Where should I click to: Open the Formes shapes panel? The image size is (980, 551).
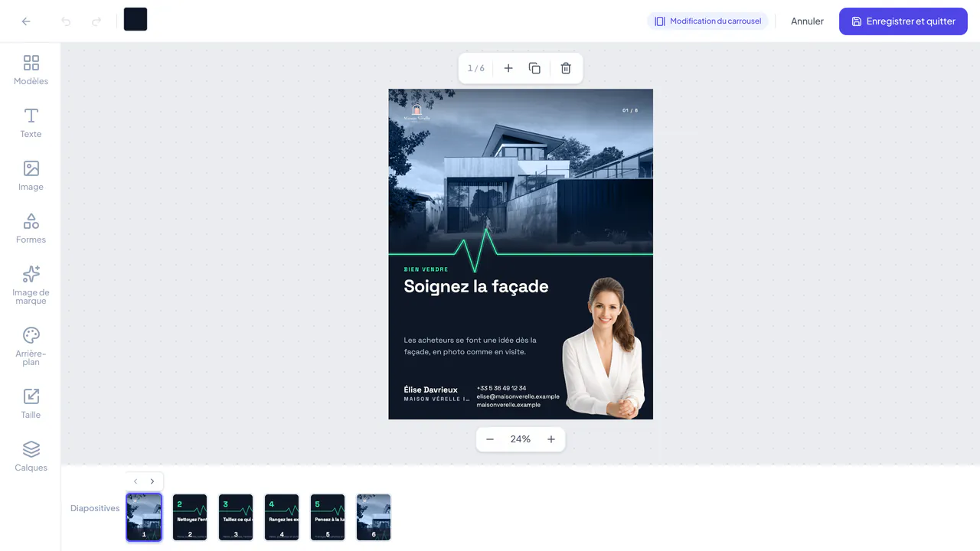[x=31, y=228]
